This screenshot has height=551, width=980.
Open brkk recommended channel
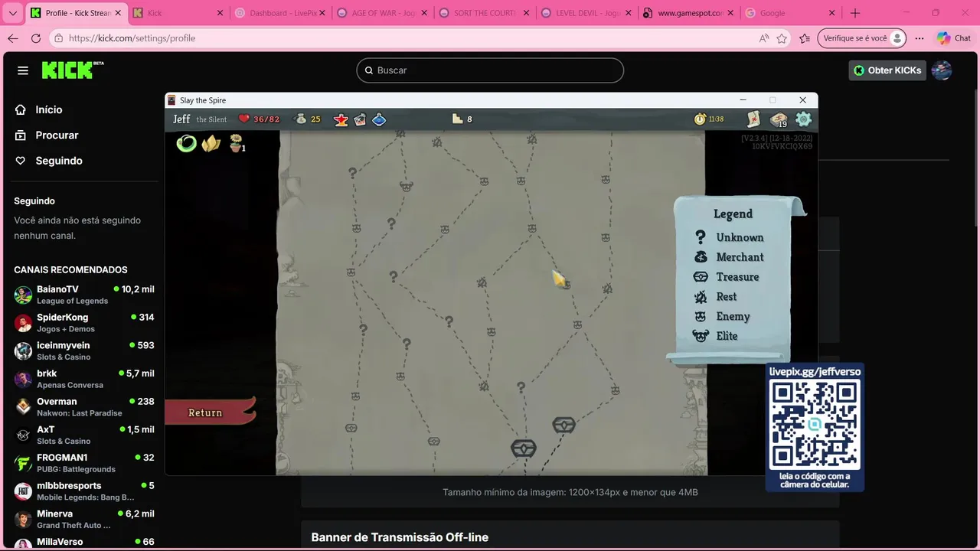pyautogui.click(x=84, y=379)
